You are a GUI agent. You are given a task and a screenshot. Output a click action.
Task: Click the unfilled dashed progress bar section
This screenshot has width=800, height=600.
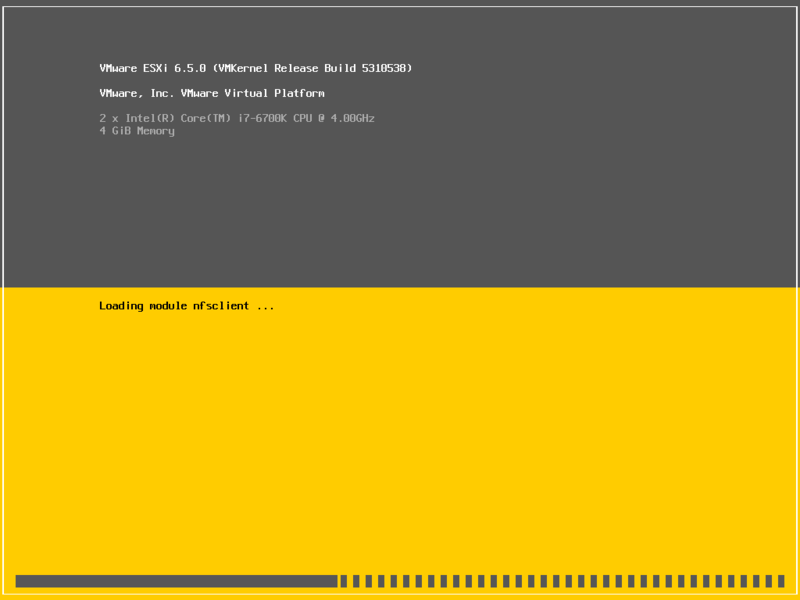point(562,581)
